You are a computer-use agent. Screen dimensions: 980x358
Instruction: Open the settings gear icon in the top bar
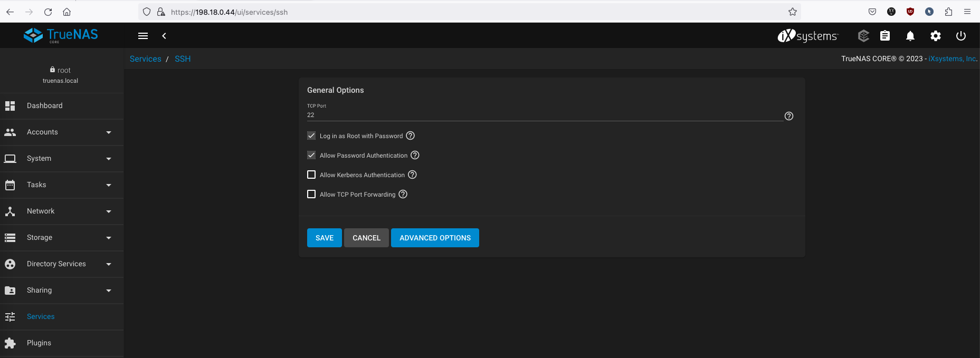(x=936, y=36)
